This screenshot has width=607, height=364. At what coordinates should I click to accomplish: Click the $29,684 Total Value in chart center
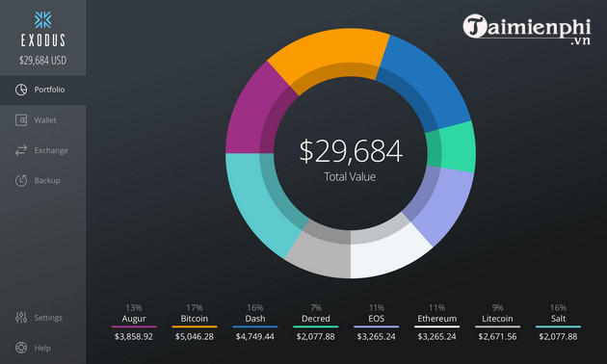tap(351, 151)
